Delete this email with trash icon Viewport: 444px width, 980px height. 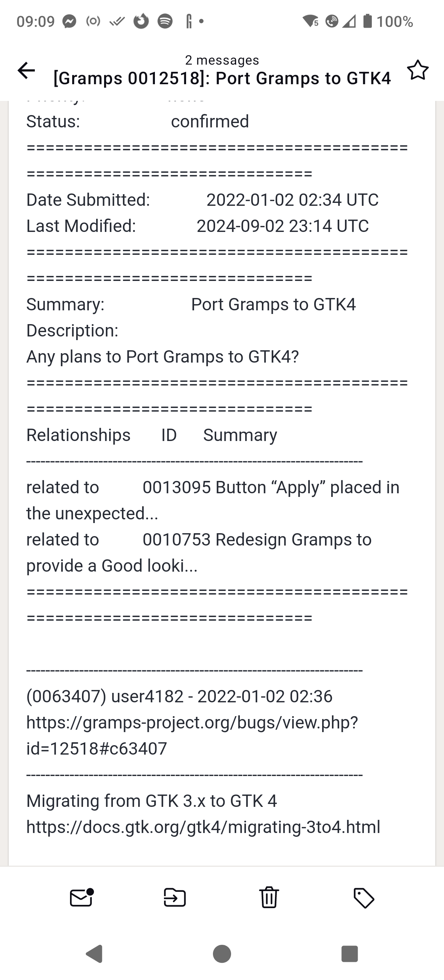click(269, 898)
